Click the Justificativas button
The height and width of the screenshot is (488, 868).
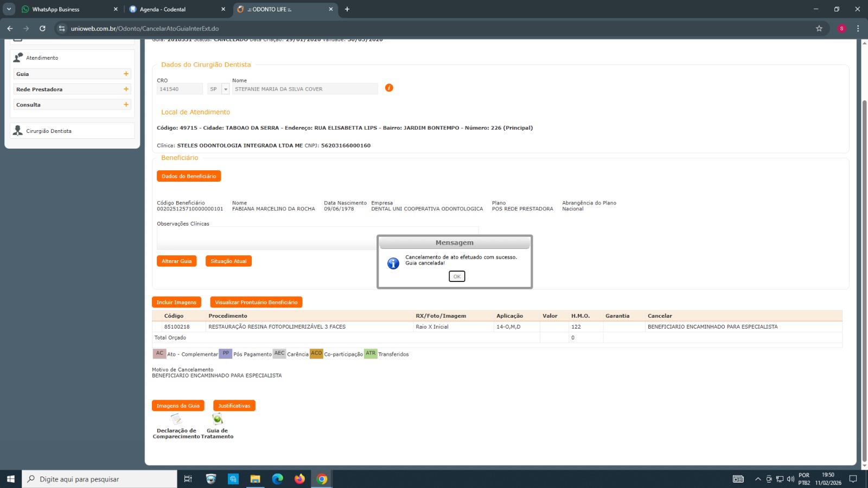(x=234, y=406)
